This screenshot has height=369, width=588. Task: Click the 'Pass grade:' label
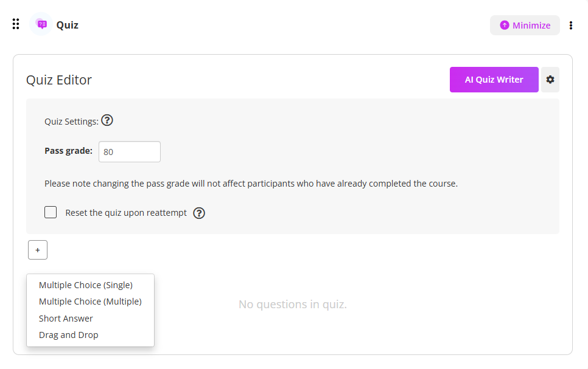coord(68,151)
